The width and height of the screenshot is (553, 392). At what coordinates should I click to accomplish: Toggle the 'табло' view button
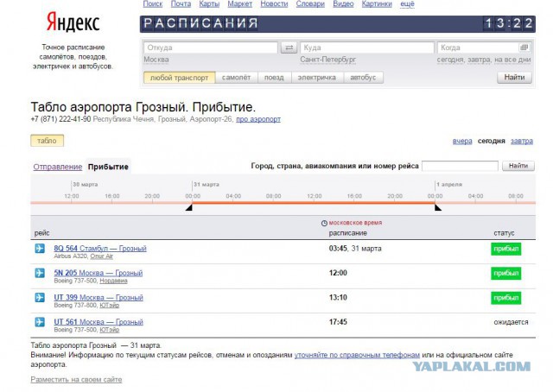[47, 141]
